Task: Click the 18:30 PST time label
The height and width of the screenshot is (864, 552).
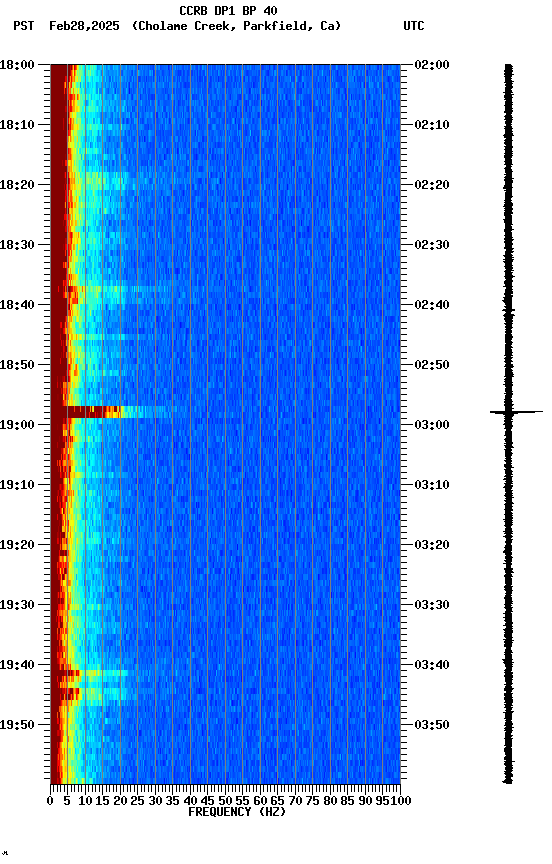Action: pos(17,245)
